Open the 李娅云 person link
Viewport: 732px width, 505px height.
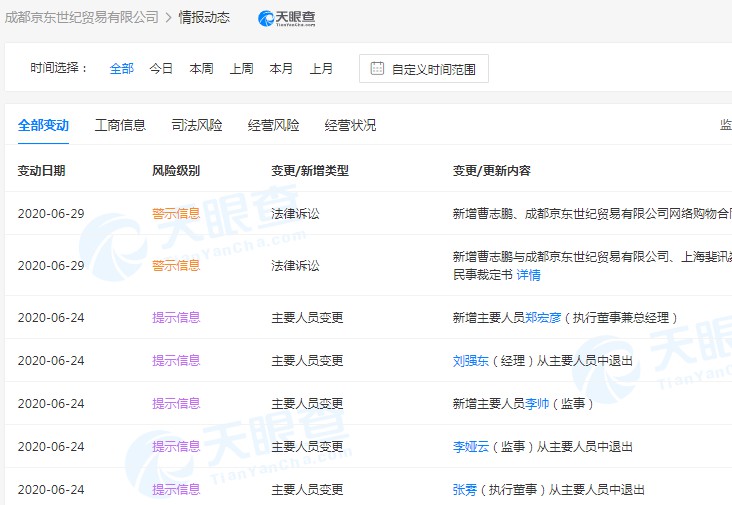click(471, 447)
